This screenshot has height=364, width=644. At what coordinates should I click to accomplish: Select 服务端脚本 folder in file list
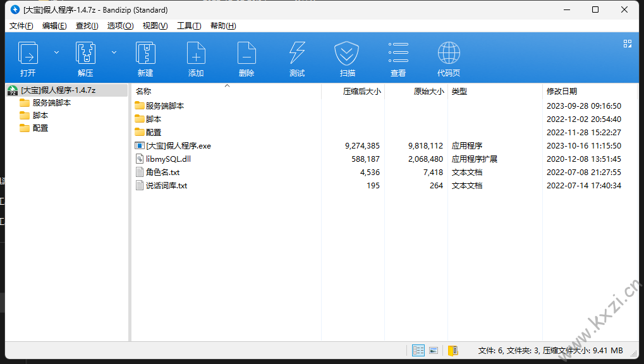[165, 106]
